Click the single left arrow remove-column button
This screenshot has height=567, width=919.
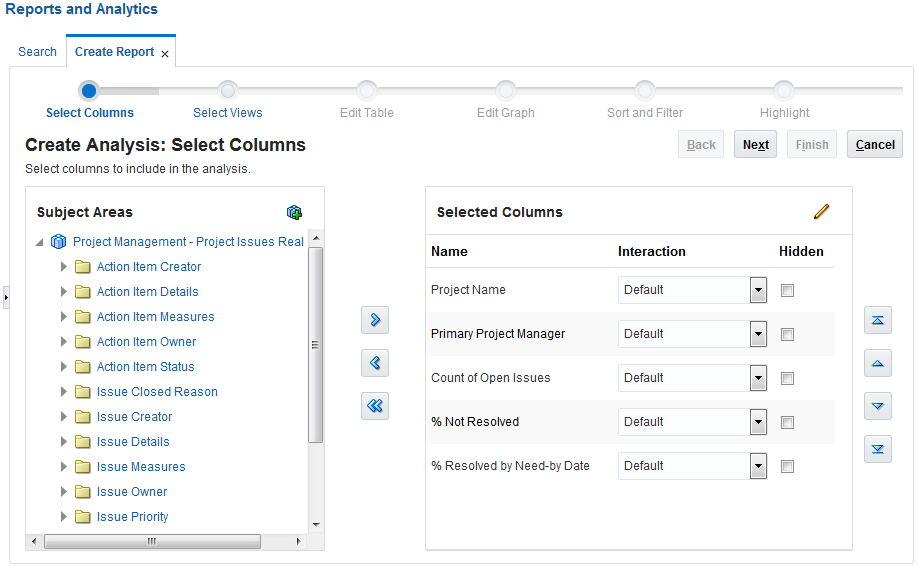point(375,363)
